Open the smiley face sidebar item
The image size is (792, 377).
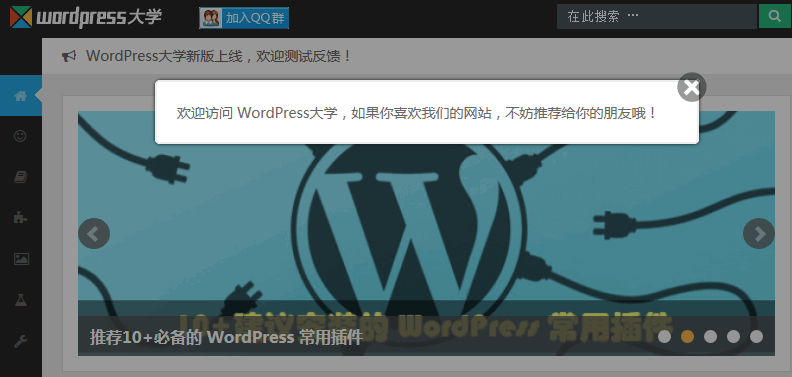click(21, 136)
